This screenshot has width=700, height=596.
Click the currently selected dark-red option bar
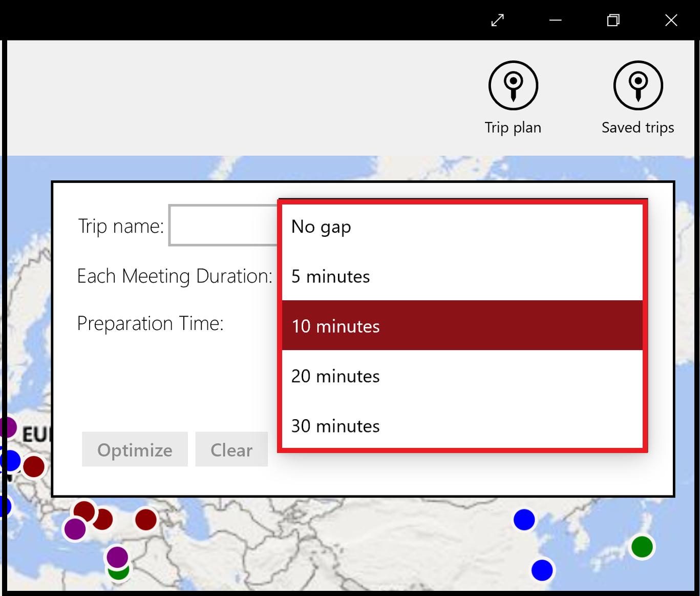(x=462, y=326)
